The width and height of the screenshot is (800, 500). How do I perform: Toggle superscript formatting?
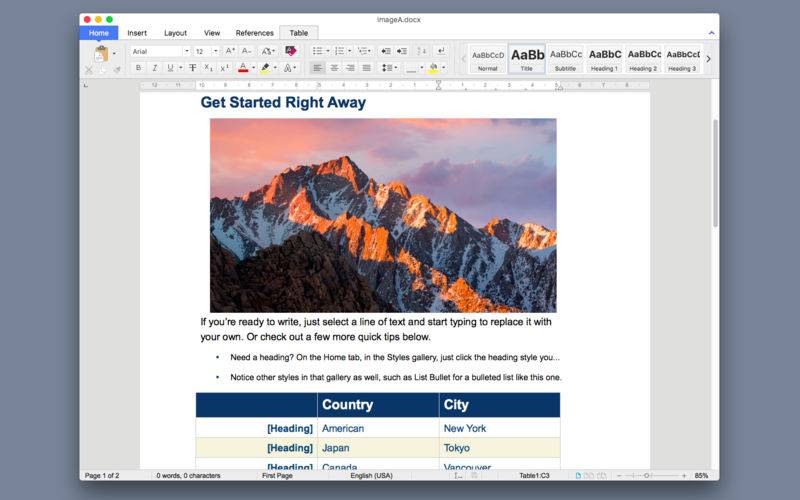pos(224,68)
